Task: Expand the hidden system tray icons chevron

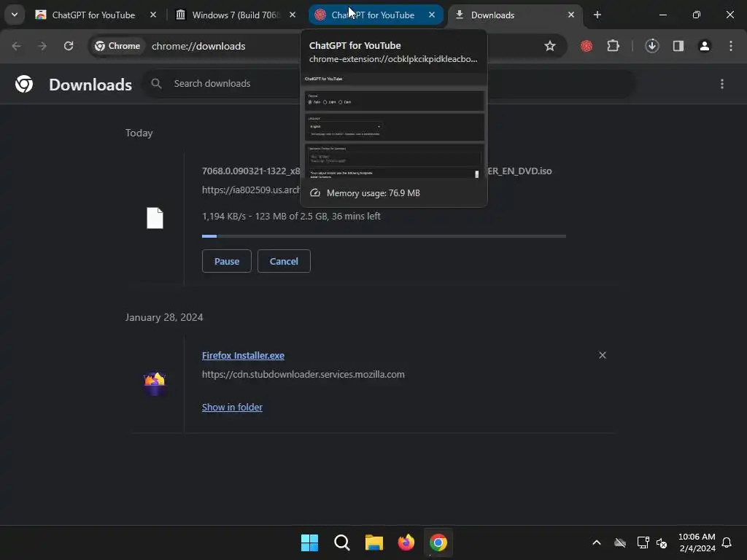Action: [x=597, y=542]
